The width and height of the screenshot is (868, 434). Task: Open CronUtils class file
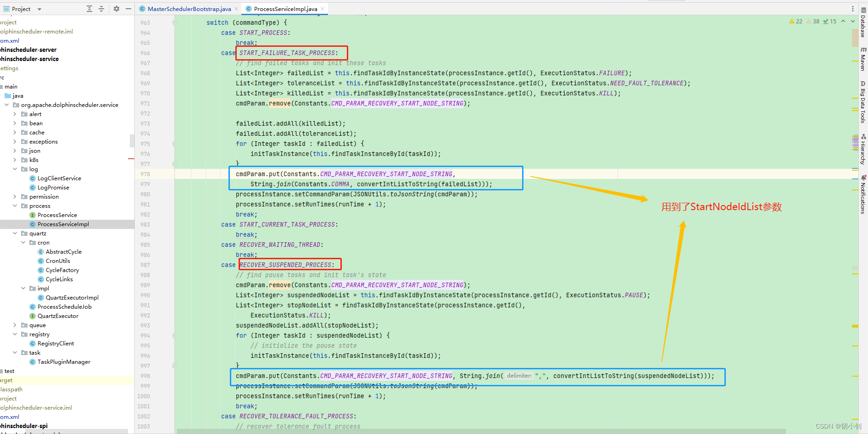(58, 261)
